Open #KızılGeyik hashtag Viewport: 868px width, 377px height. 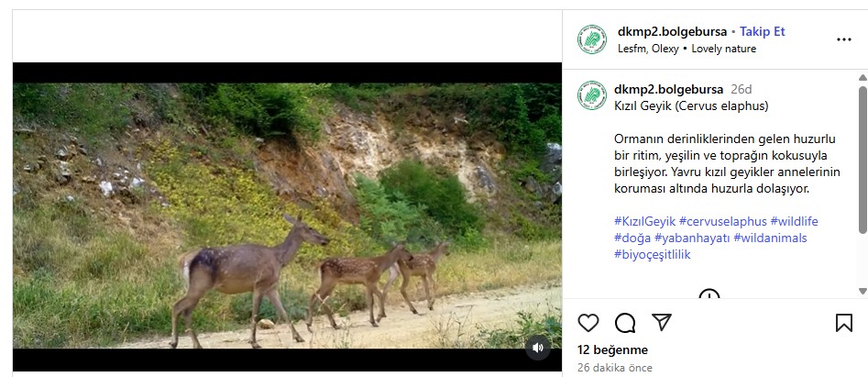(x=644, y=221)
